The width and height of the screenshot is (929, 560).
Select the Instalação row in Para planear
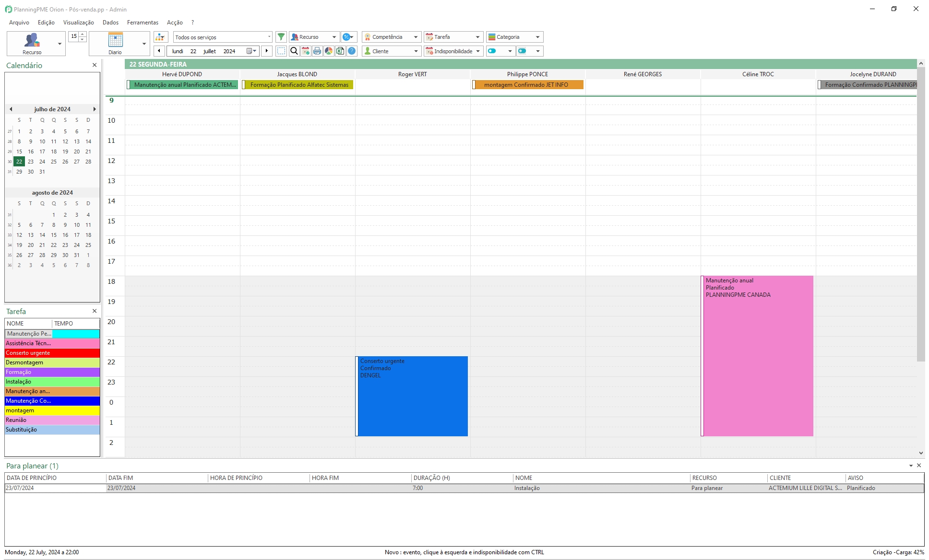pos(464,488)
